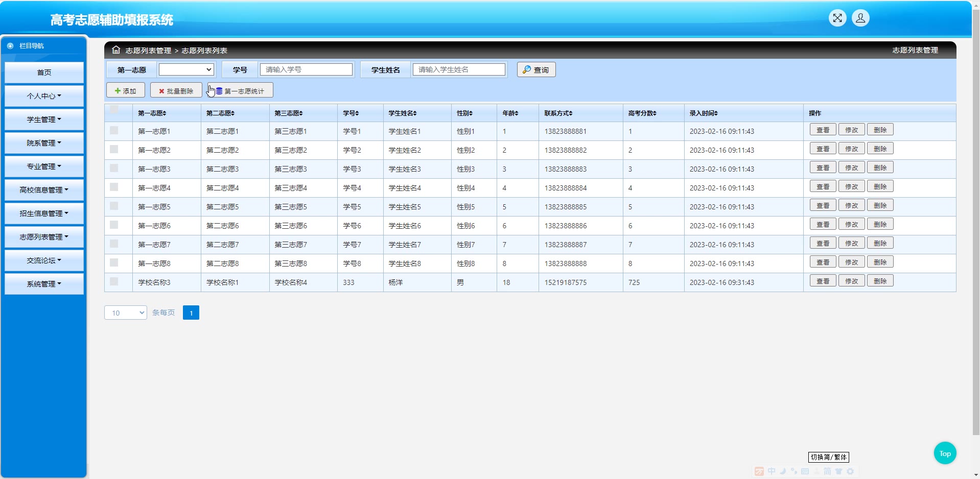
Task: Click the 批量删除 batch delete button
Action: [176, 91]
